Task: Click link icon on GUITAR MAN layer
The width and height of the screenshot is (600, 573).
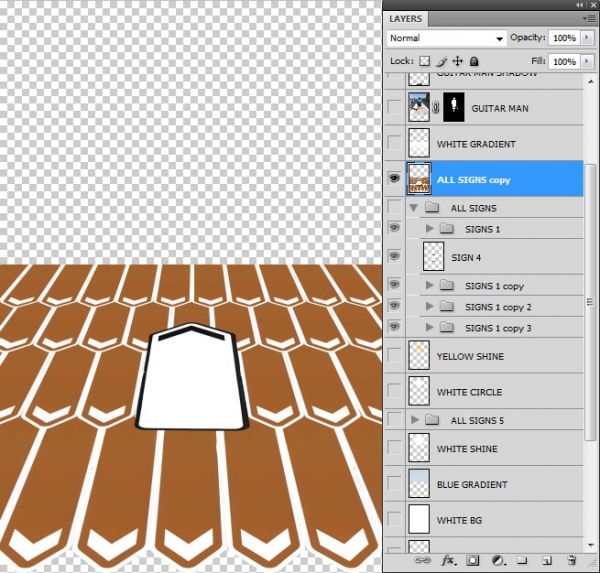Action: click(x=436, y=108)
